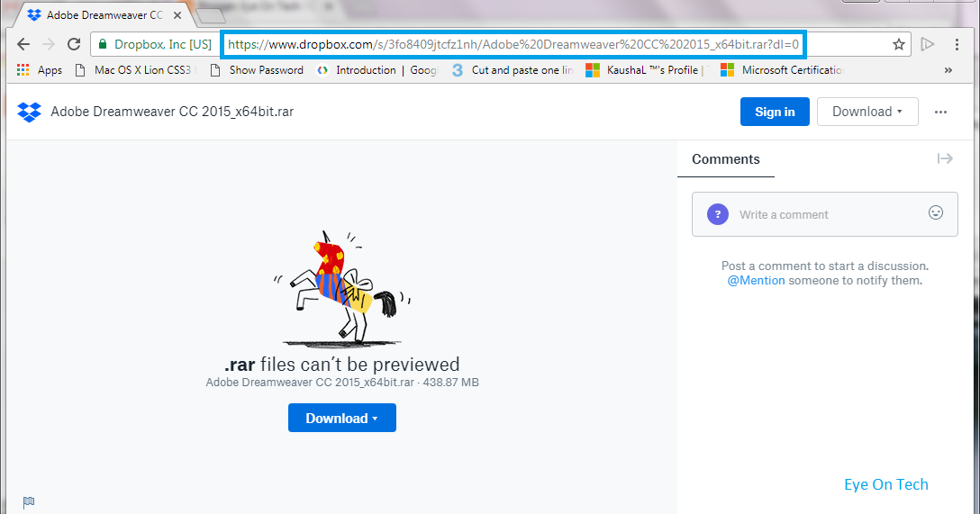Open Microsoft Certification bookmark

click(x=783, y=70)
